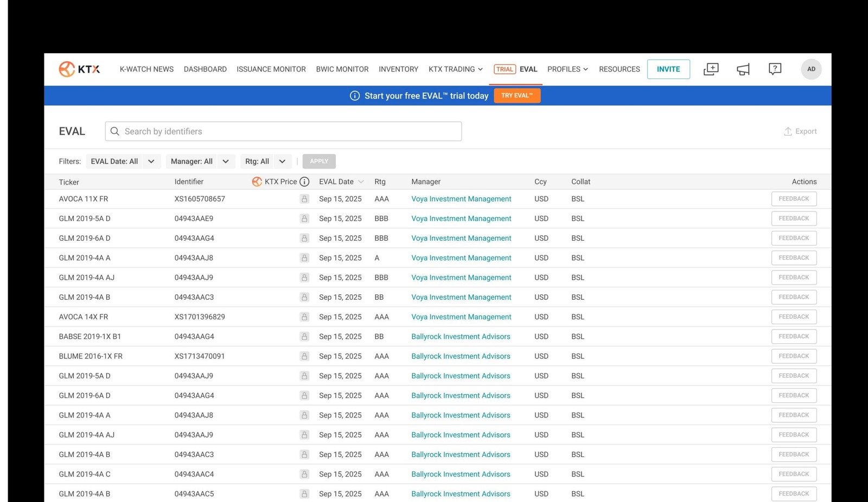Click the lock icon in the AVOCA 14X FR row
Image resolution: width=868 pixels, height=502 pixels.
[x=304, y=317]
